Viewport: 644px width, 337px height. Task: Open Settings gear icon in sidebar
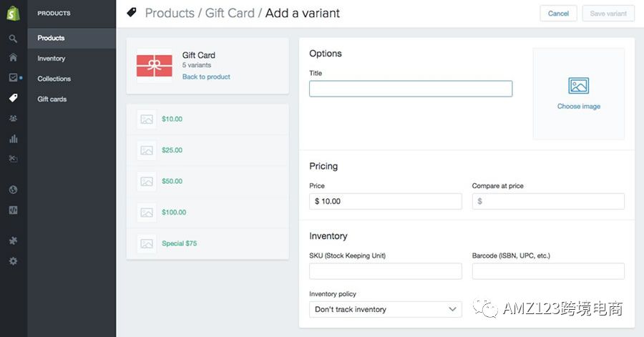13,261
